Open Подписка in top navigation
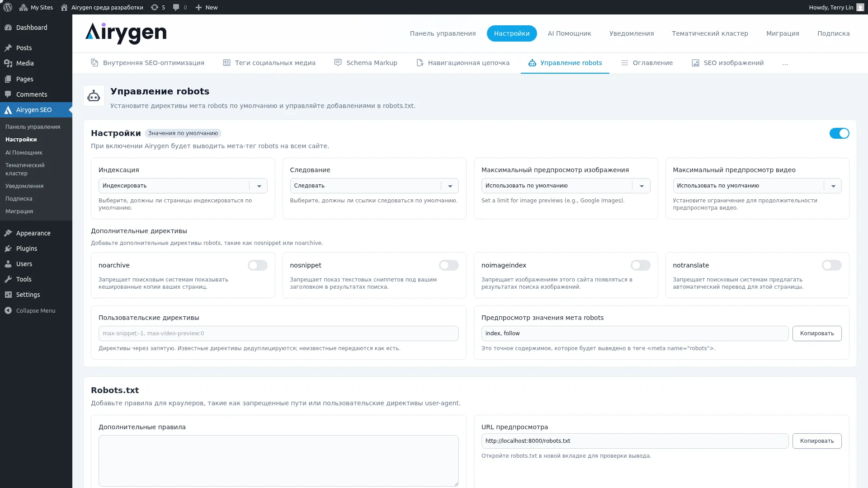 click(x=833, y=33)
